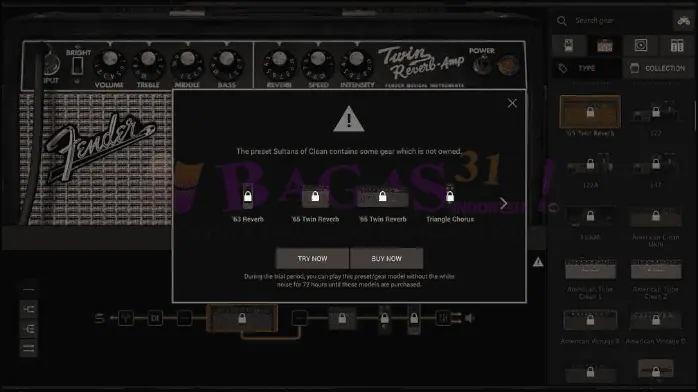Open the custom shop icon beside search
698x392 pixels.
coord(683,20)
